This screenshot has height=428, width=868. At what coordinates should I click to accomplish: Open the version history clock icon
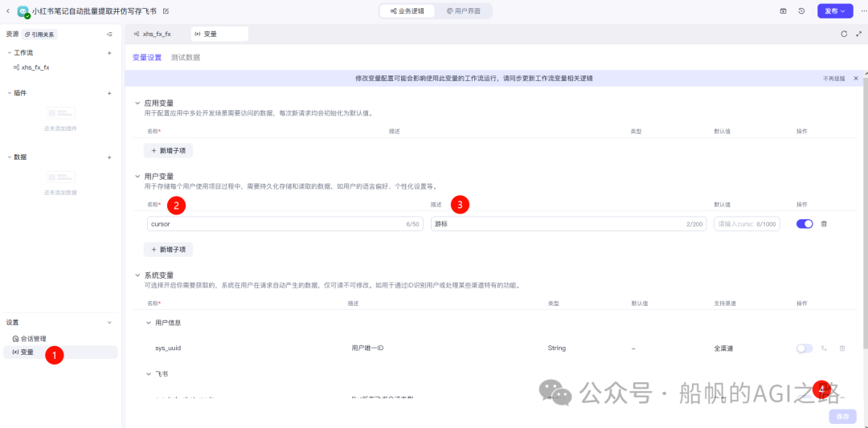(x=801, y=11)
